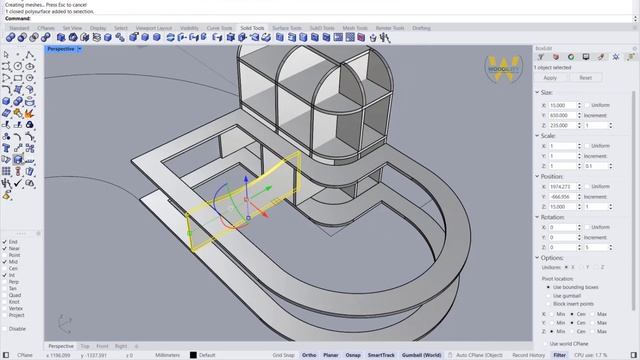Image resolution: width=640 pixels, height=360 pixels.
Task: Toggle Osnap in the status bar
Action: (353, 355)
